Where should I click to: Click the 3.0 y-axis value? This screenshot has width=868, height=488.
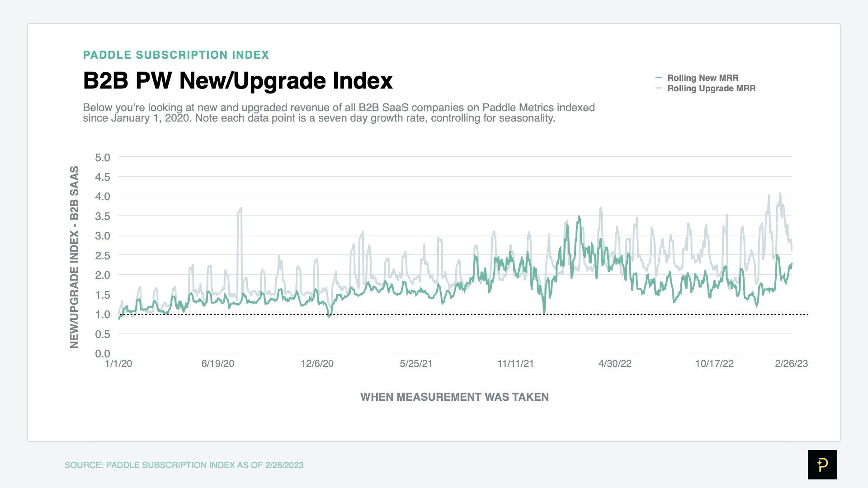pos(103,236)
